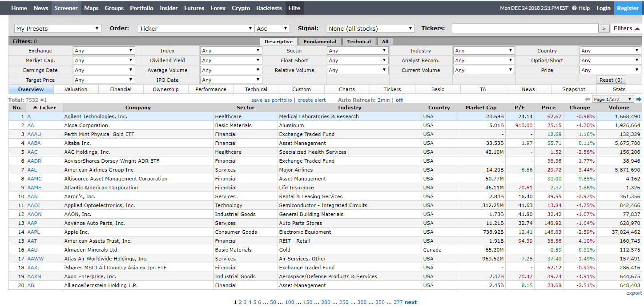
Task: Click the Login link
Action: (604, 8)
